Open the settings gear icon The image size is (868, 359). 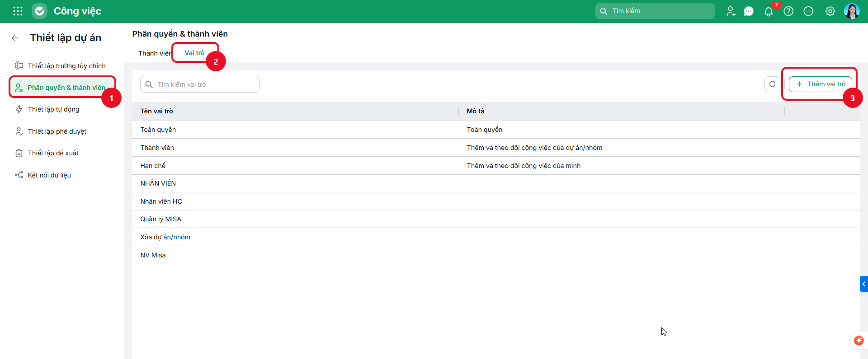[830, 11]
